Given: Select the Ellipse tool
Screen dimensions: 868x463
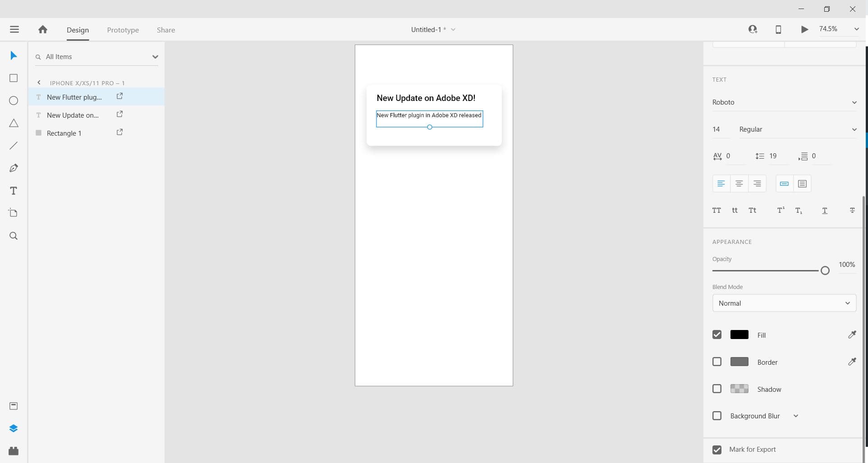Looking at the screenshot, I should tap(13, 100).
